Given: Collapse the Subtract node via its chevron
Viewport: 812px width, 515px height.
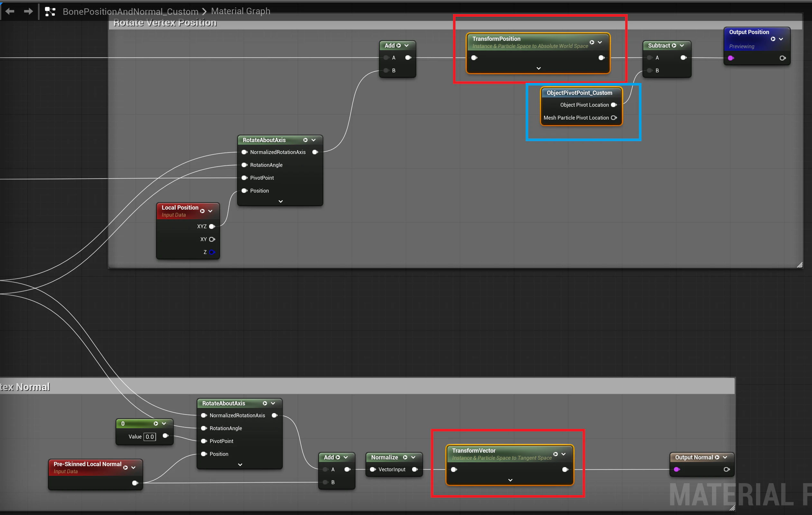Looking at the screenshot, I should (x=682, y=46).
